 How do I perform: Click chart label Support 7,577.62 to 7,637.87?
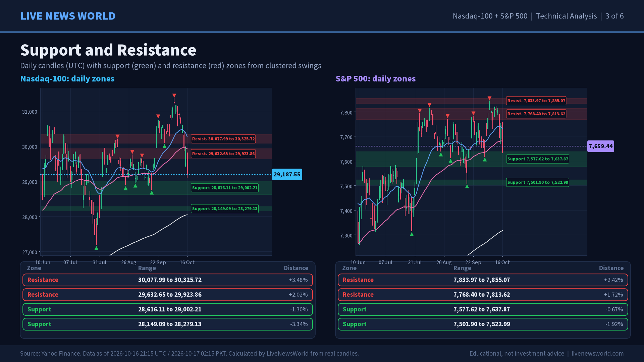tap(538, 159)
